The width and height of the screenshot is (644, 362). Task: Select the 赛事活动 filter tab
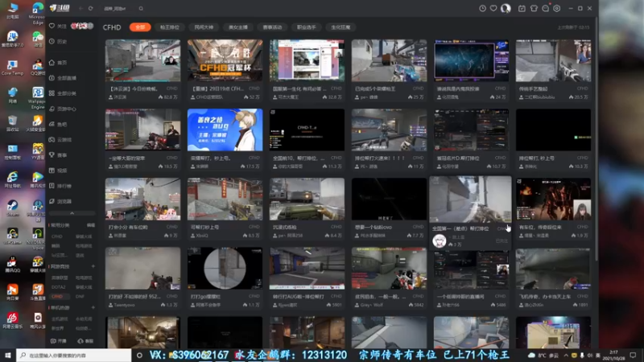[272, 27]
